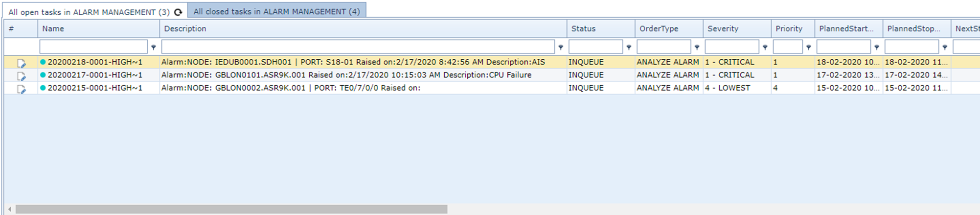980x215 pixels.
Task: Click the scroll left arrow at bottom
Action: click(x=9, y=209)
